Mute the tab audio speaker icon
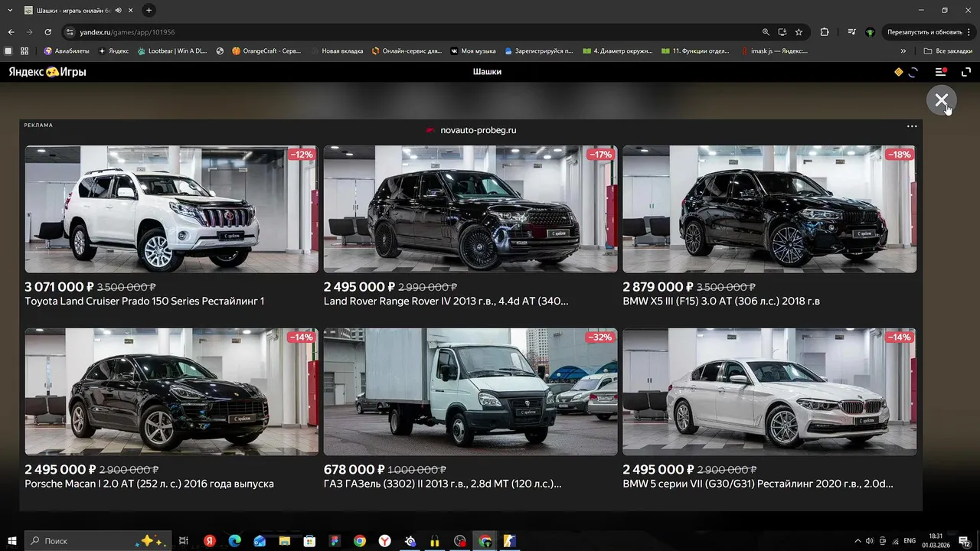The height and width of the screenshot is (551, 980). [118, 11]
